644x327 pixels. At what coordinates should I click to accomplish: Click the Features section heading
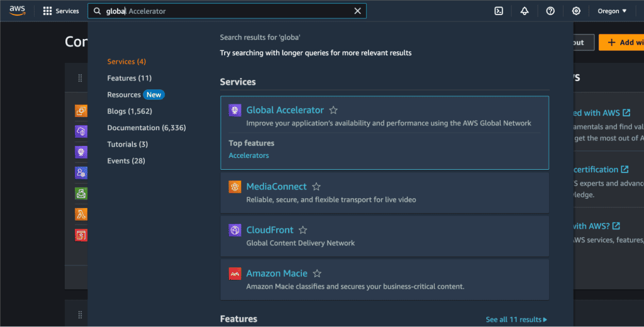(x=238, y=319)
